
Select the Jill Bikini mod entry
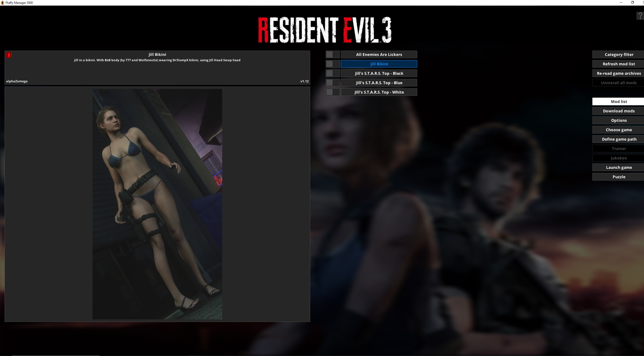(x=379, y=64)
